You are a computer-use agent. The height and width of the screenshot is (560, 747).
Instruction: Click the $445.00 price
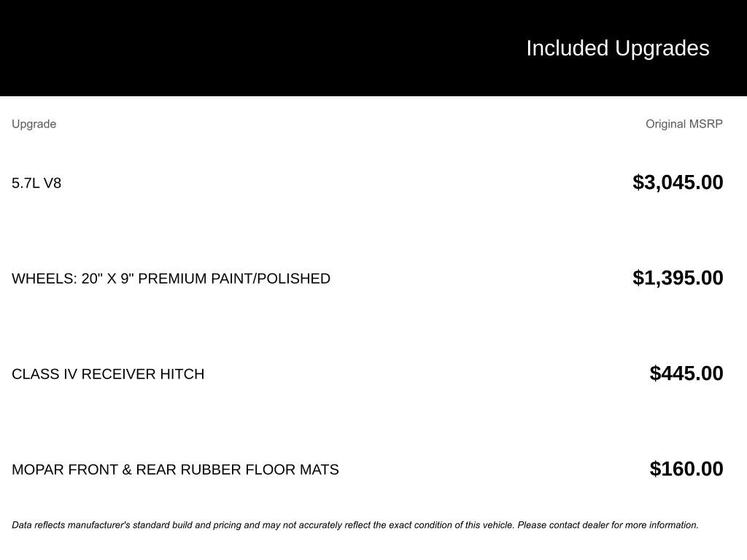(x=686, y=373)
